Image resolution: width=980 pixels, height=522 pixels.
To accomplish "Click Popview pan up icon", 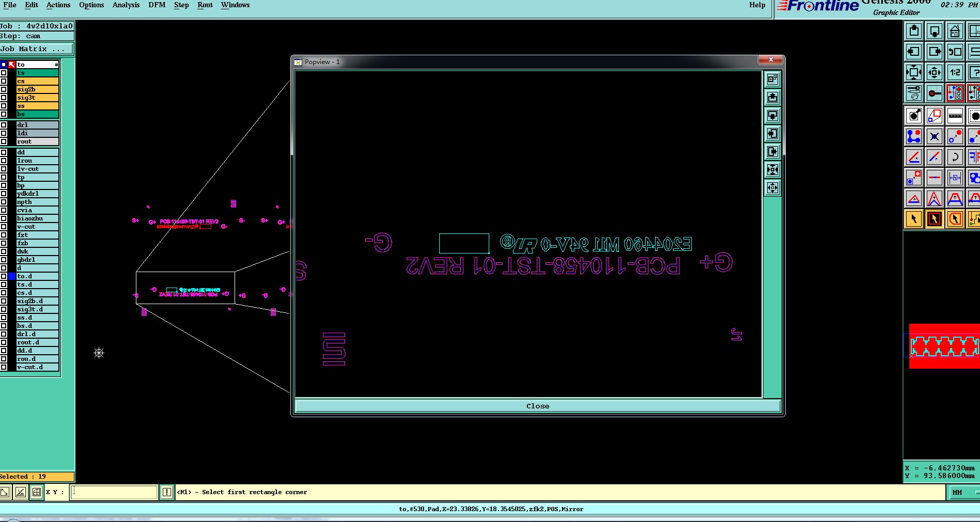I will [772, 97].
